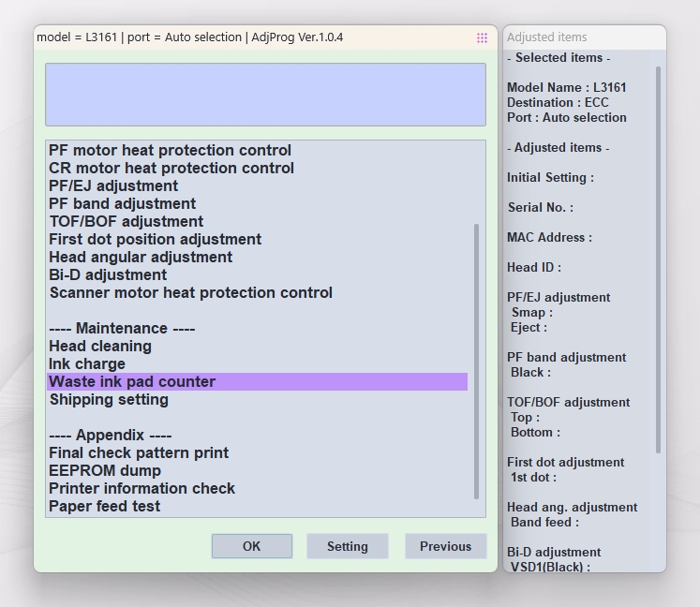Open the Setting button
700x607 pixels.
[347, 546]
